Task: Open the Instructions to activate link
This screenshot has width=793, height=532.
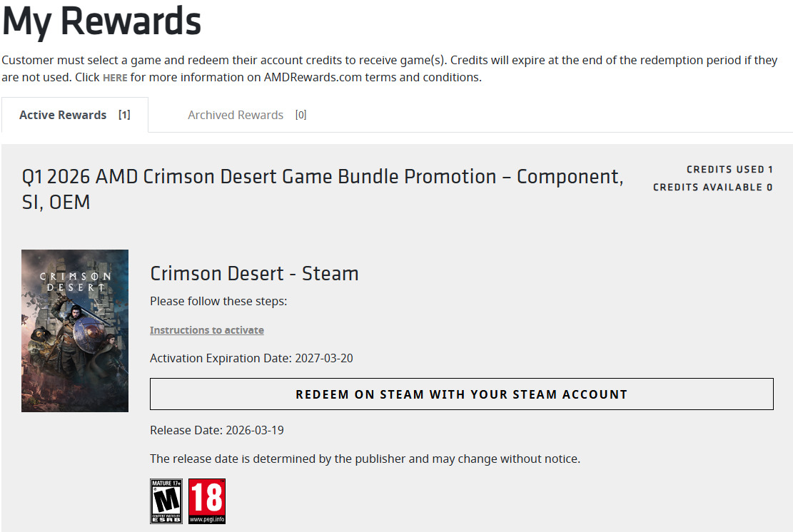Action: point(207,330)
